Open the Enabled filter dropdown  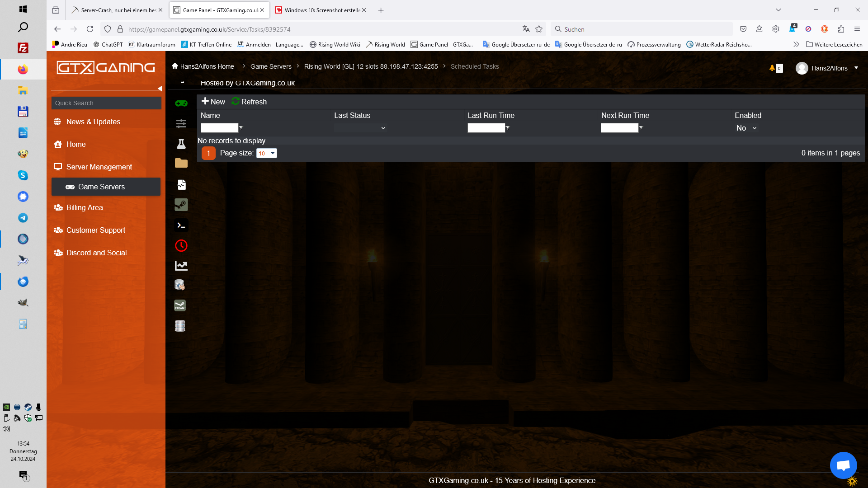coord(746,128)
